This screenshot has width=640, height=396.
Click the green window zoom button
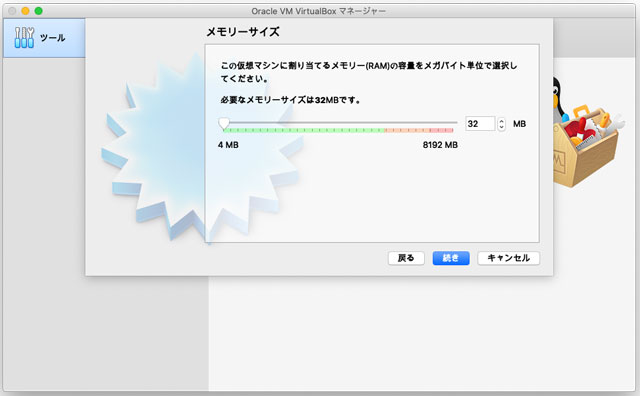[38, 11]
